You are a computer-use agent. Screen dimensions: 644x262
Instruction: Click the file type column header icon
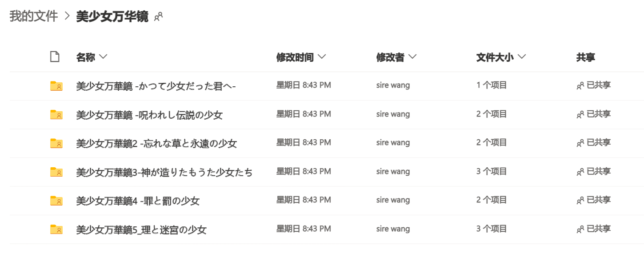55,57
